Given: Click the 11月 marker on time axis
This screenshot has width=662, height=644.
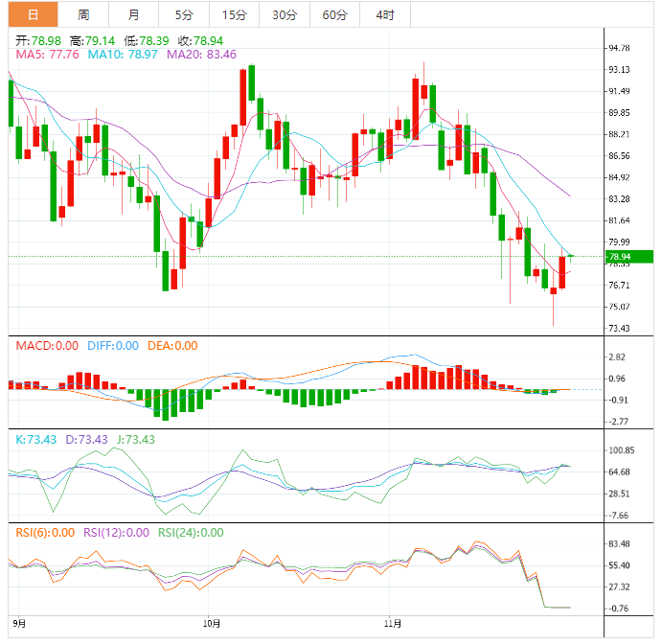Looking at the screenshot, I should point(396,623).
